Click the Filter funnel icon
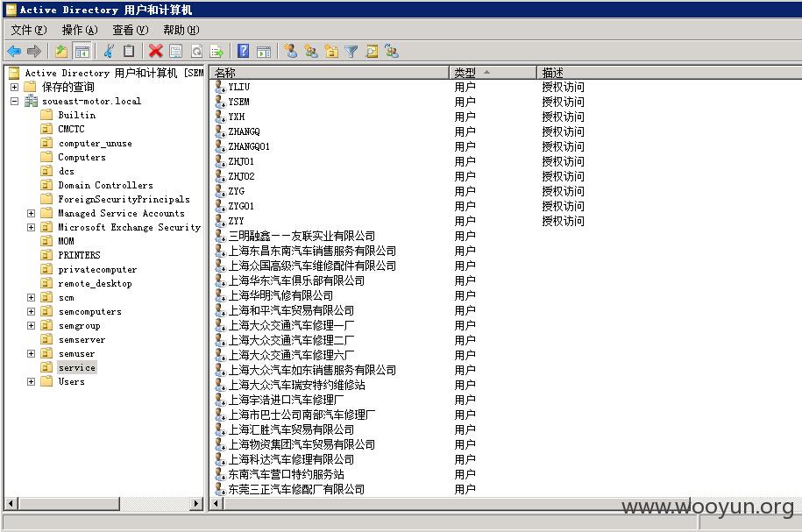Screen dimensions: 802x532 (x=351, y=51)
